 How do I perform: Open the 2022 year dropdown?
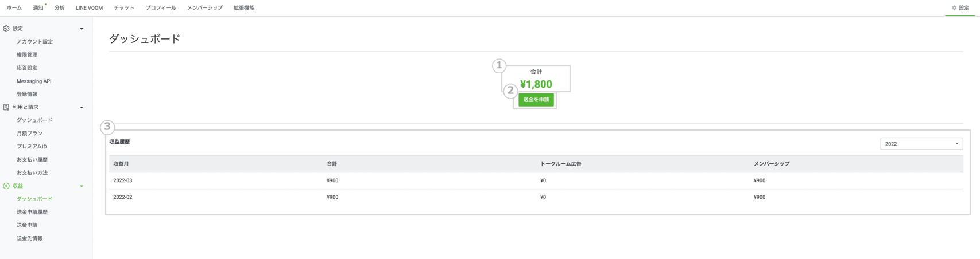click(x=921, y=144)
